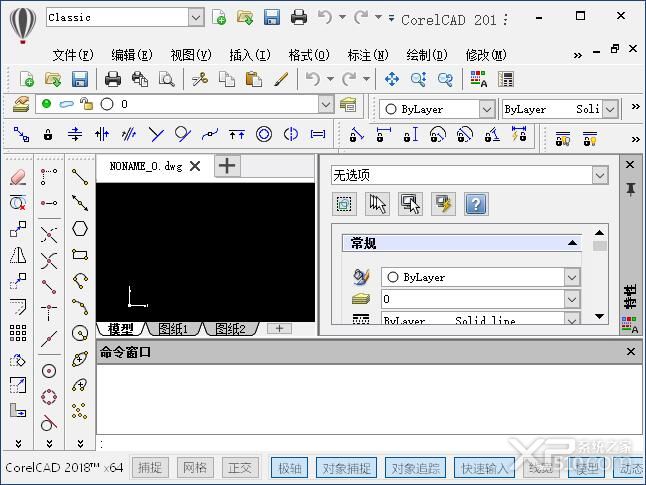Pin the Properties panel
The width and height of the screenshot is (646, 485).
pos(630,190)
